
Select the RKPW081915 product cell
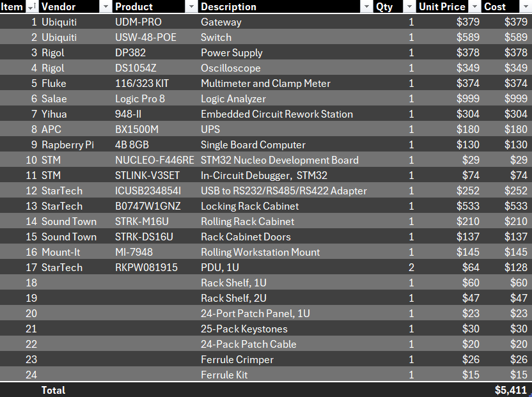pos(156,268)
